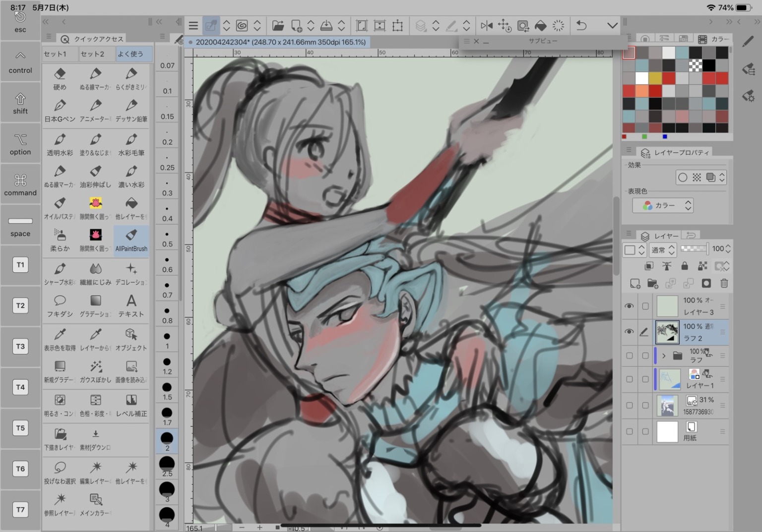Hide the レイヤー3 layer via eye icon

(x=629, y=306)
